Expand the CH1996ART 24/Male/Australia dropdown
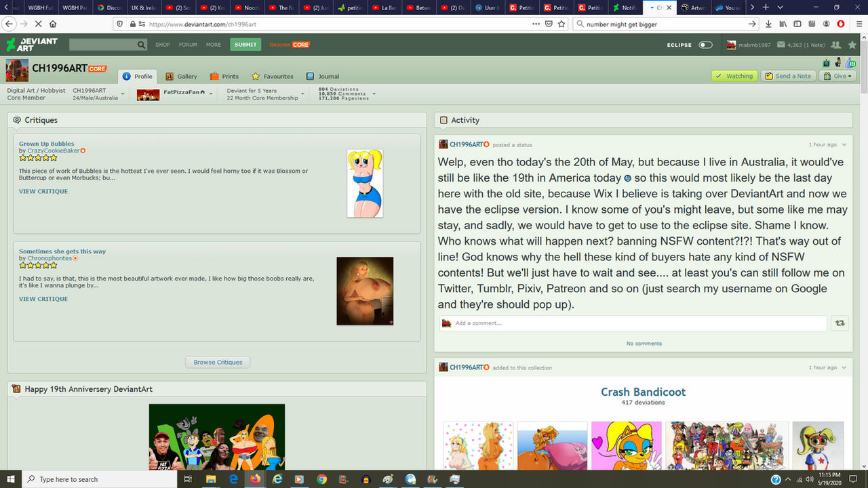 (x=123, y=94)
